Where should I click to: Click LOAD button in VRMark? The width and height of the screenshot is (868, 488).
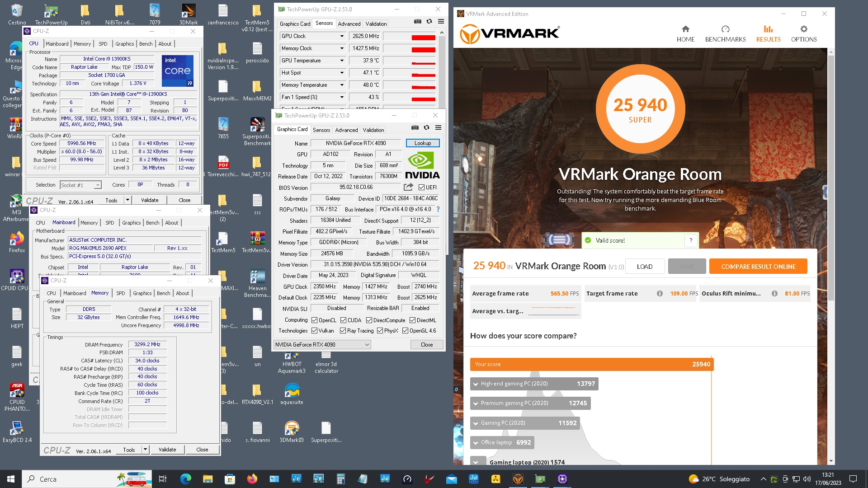pyautogui.click(x=644, y=267)
